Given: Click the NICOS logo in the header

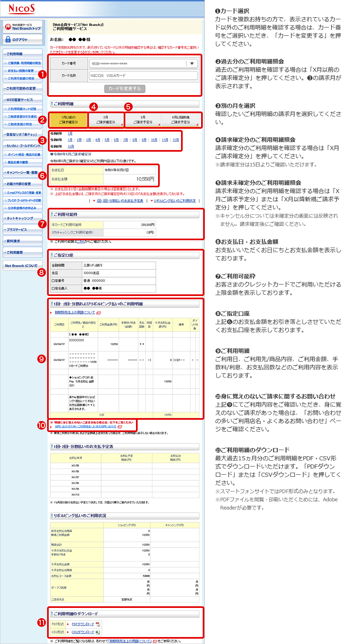Looking at the screenshot, I should coord(22,9).
